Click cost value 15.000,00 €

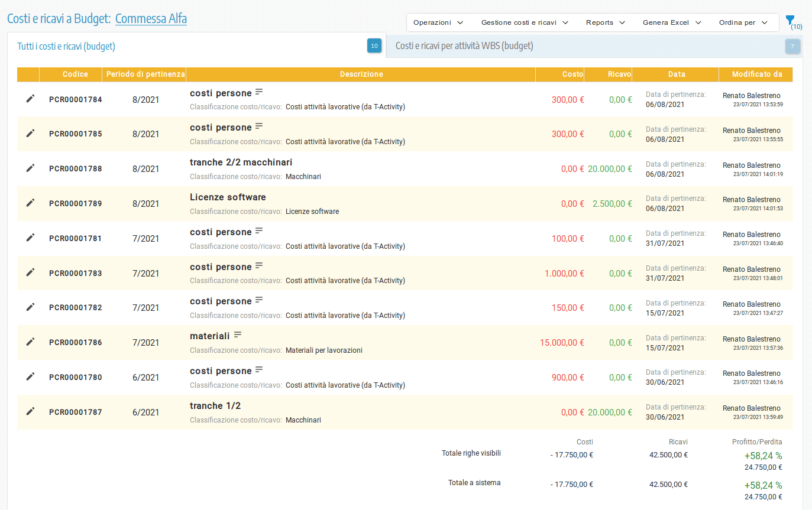[562, 343]
